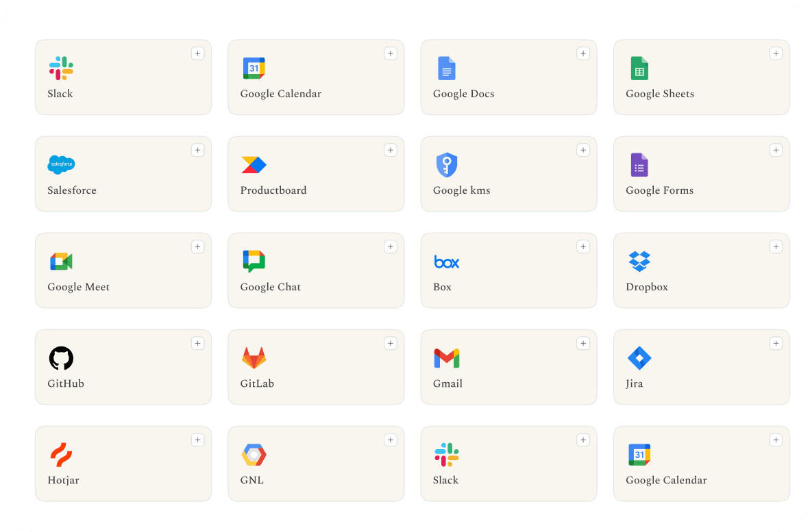Select the Jira diamond icon
Screen dimensions: 810x532
click(639, 358)
